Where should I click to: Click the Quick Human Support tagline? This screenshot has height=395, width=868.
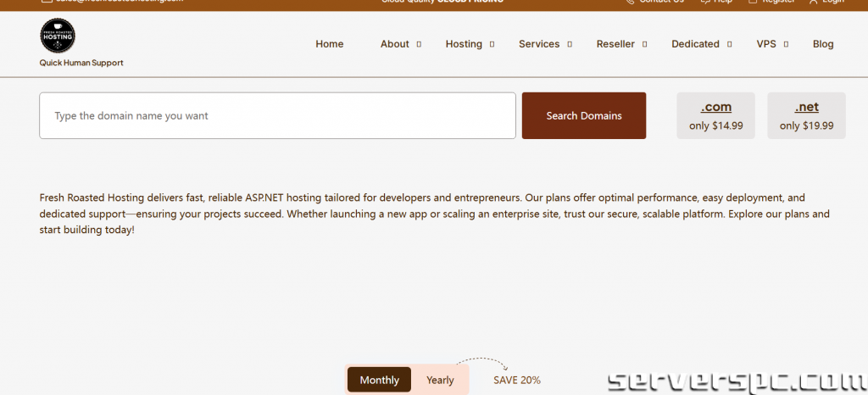tap(81, 63)
